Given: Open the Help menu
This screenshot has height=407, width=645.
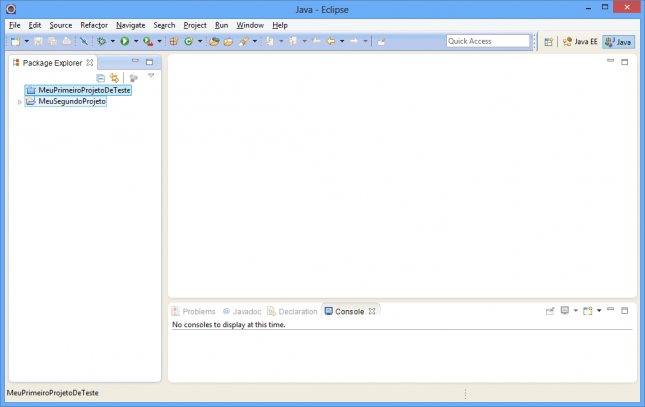Looking at the screenshot, I should coord(280,25).
